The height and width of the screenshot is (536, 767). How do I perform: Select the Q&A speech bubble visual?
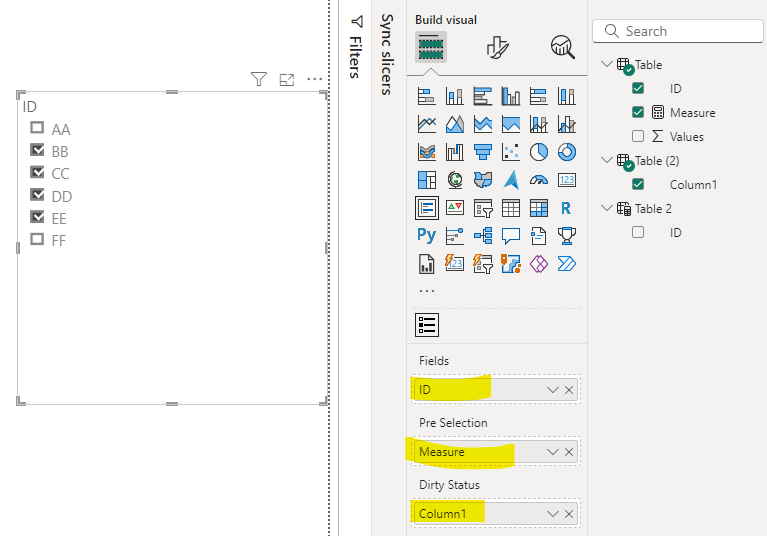coord(511,236)
